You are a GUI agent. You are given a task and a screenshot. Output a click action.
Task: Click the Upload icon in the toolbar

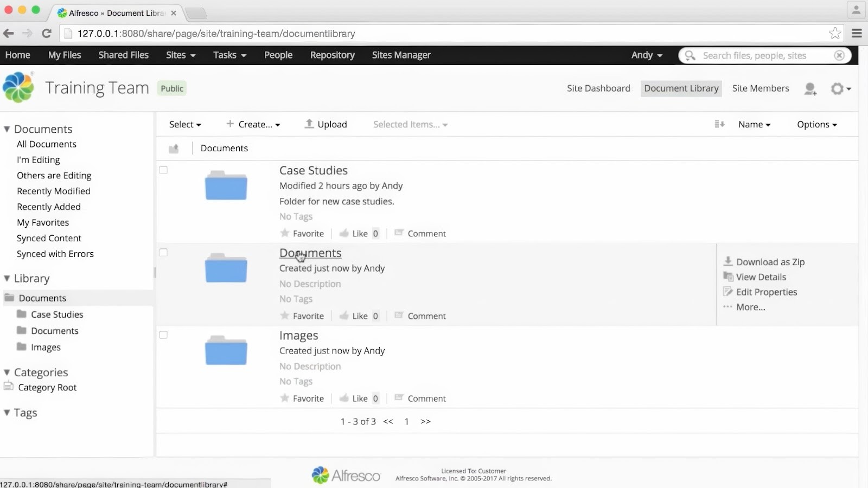click(x=308, y=124)
